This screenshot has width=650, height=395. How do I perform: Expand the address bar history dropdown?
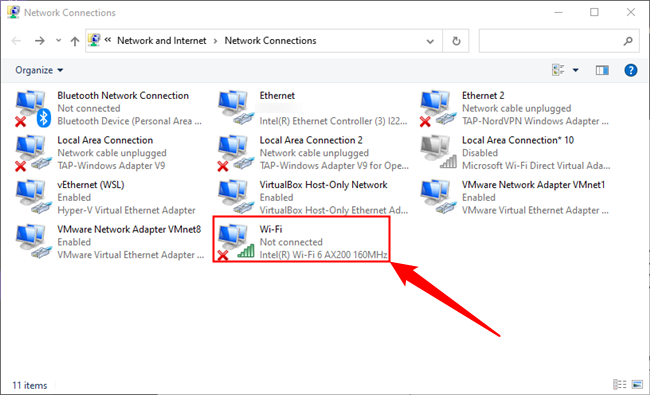click(x=430, y=41)
